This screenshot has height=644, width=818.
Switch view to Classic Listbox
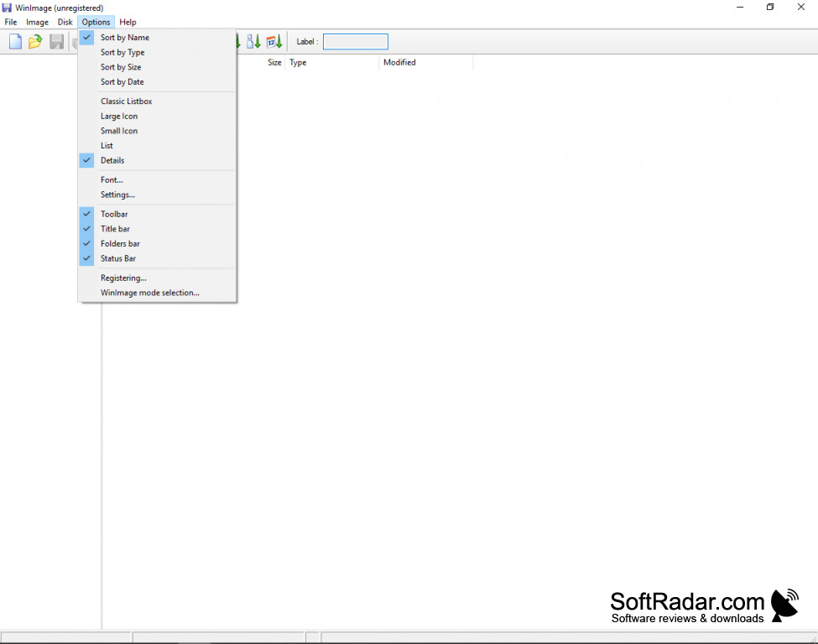(157, 101)
